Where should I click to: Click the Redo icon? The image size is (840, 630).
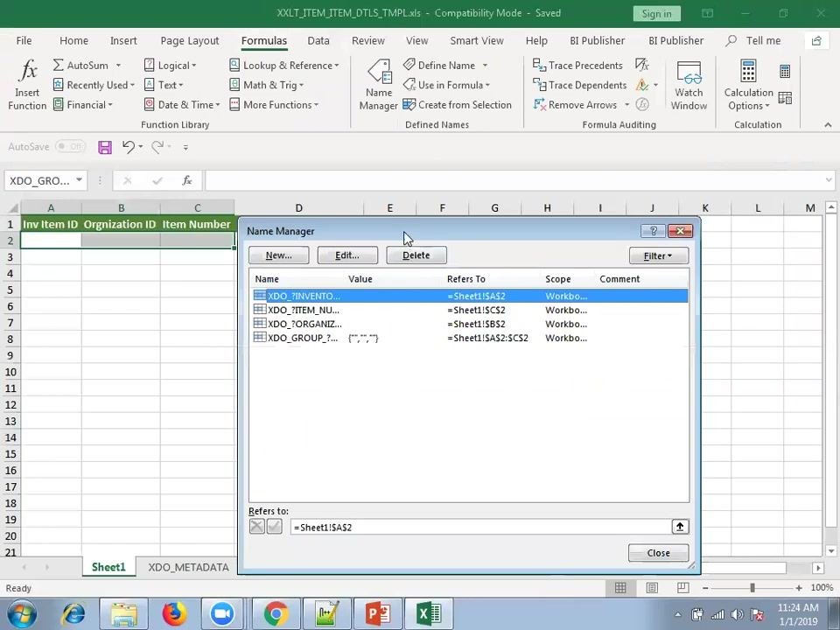pos(157,146)
